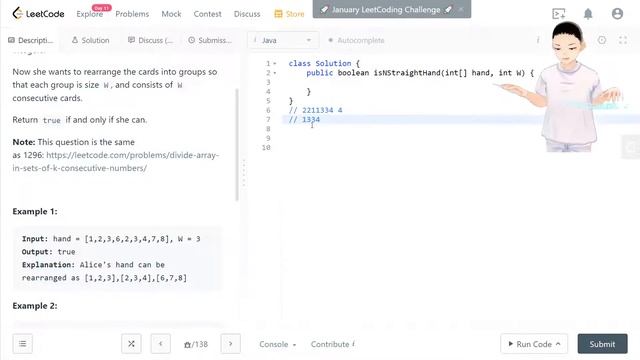Image resolution: width=640 pixels, height=360 pixels.
Task: Go to previous problem arrow
Action: 161,344
